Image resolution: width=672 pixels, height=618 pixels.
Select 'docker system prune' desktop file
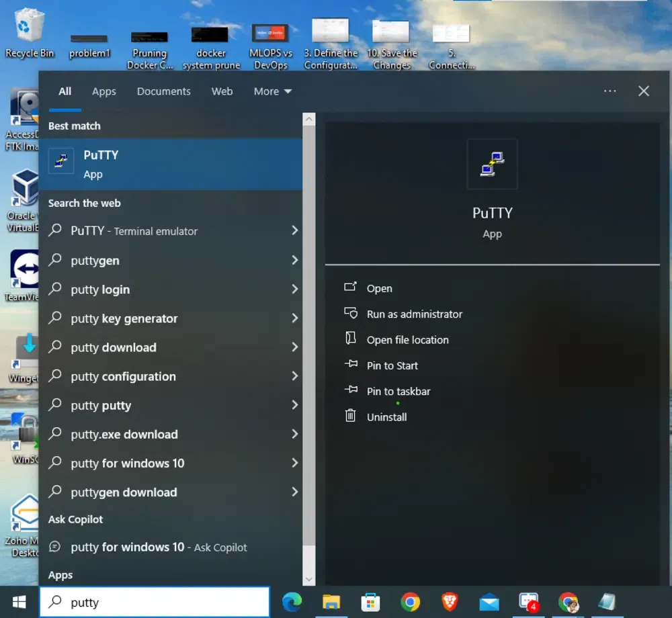pos(211,48)
